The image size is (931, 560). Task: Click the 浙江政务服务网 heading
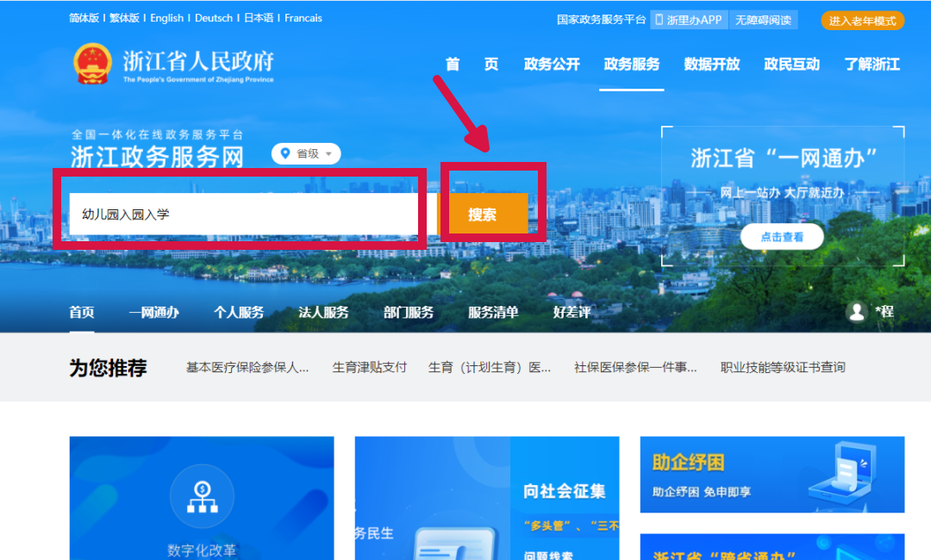point(158,157)
